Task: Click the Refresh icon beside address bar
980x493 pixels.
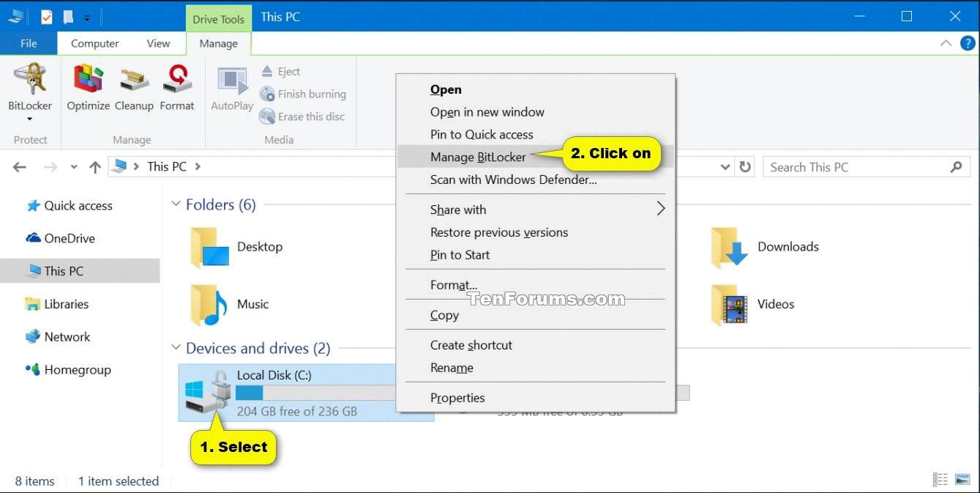Action: [745, 167]
